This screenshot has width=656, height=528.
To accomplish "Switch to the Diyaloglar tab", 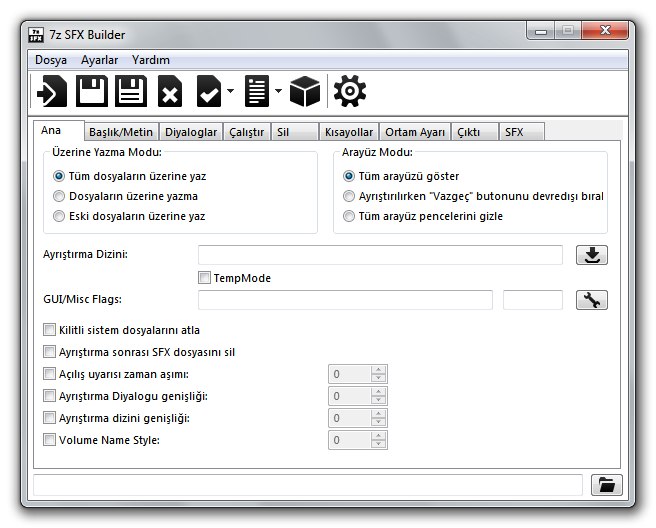I will [191, 132].
